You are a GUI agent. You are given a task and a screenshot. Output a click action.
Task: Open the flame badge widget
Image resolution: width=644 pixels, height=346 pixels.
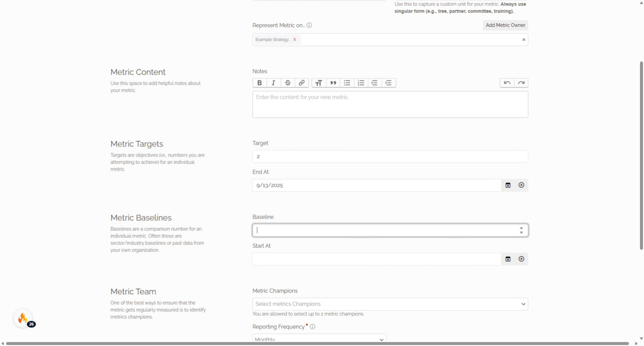click(x=23, y=318)
